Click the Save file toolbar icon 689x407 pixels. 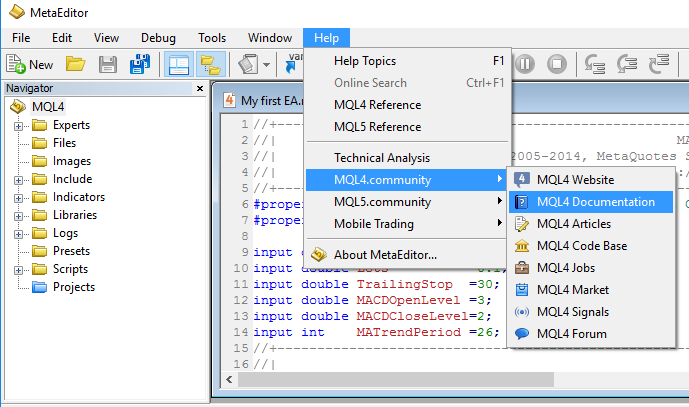(108, 64)
